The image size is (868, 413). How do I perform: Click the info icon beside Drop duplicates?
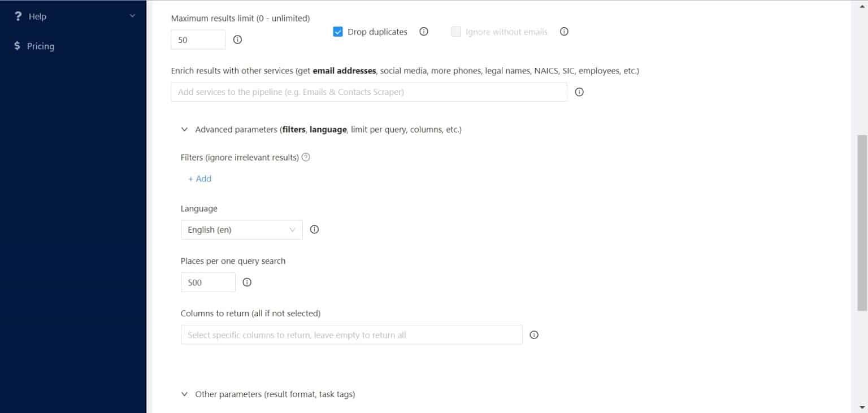click(423, 32)
